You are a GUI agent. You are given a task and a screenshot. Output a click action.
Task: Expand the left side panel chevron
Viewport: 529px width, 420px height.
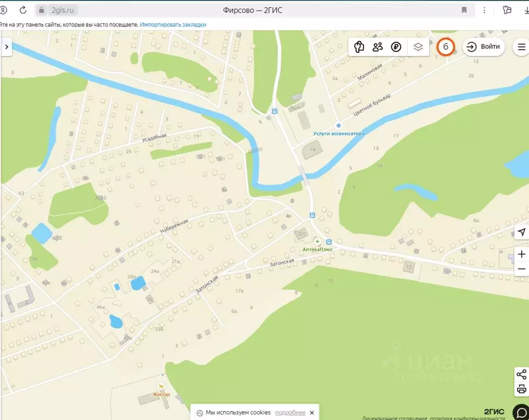7,47
